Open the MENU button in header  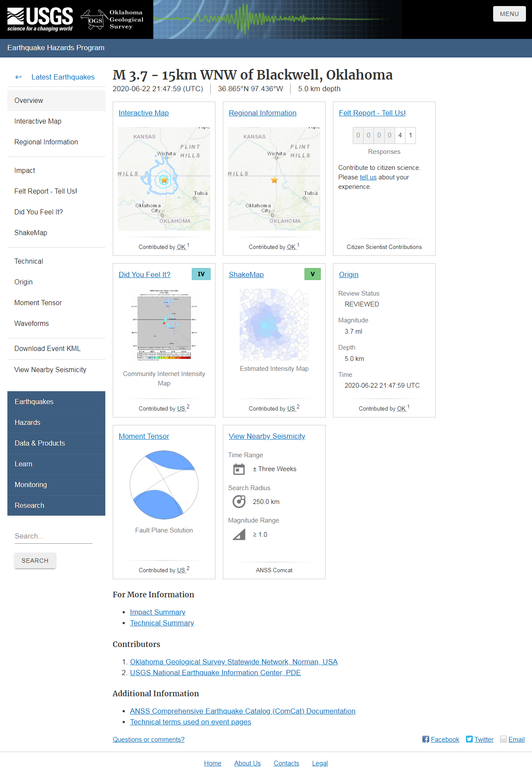click(509, 14)
